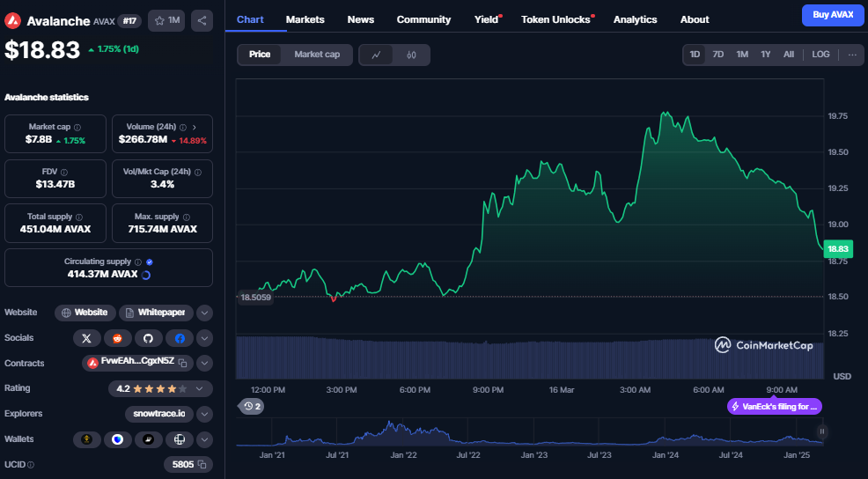Select line chart style
Image resolution: width=868 pixels, height=479 pixels.
point(377,55)
